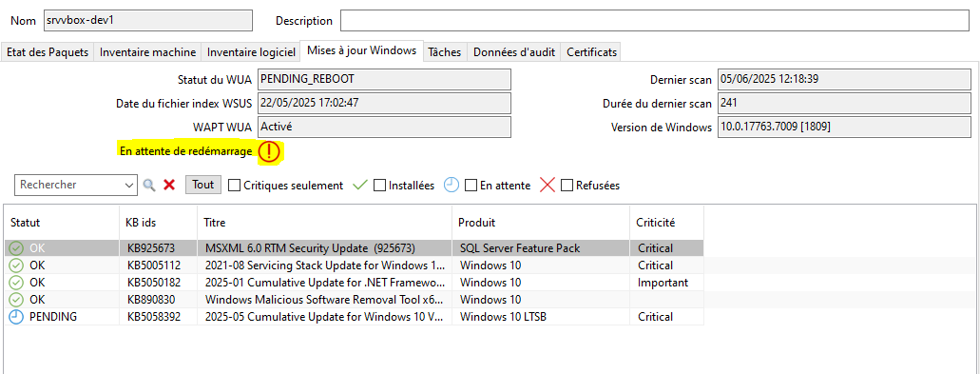This screenshot has width=980, height=374.
Task: Select Mises à jour Windows tab
Action: tap(361, 50)
